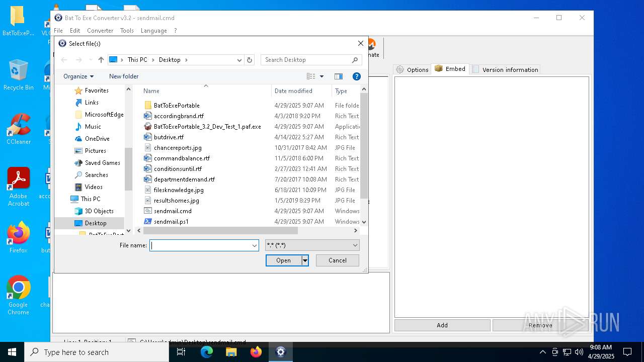Screen dimensions: 644x362
Task: Click Type here to search box
Action: pyautogui.click(x=97, y=352)
